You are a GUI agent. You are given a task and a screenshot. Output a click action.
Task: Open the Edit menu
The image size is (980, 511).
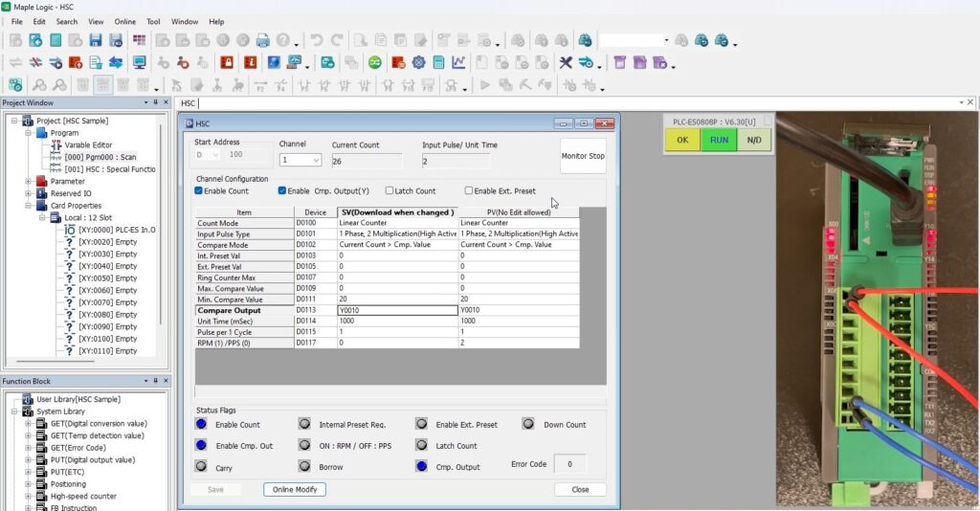click(x=39, y=21)
